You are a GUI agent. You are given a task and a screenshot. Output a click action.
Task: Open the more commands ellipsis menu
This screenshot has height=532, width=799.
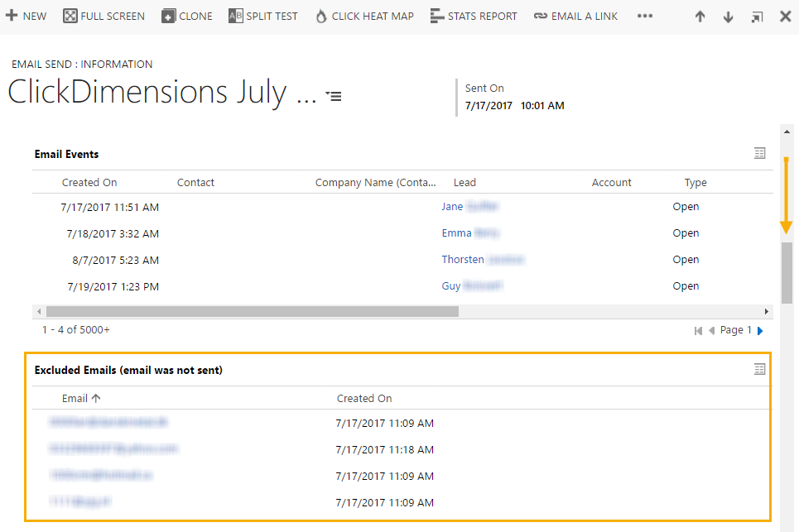click(645, 16)
